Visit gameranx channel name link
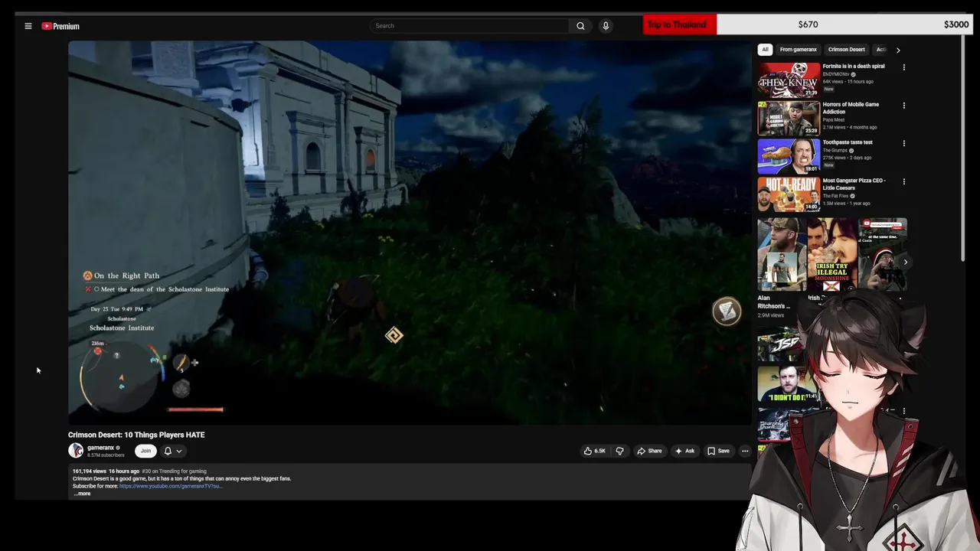 (100, 448)
